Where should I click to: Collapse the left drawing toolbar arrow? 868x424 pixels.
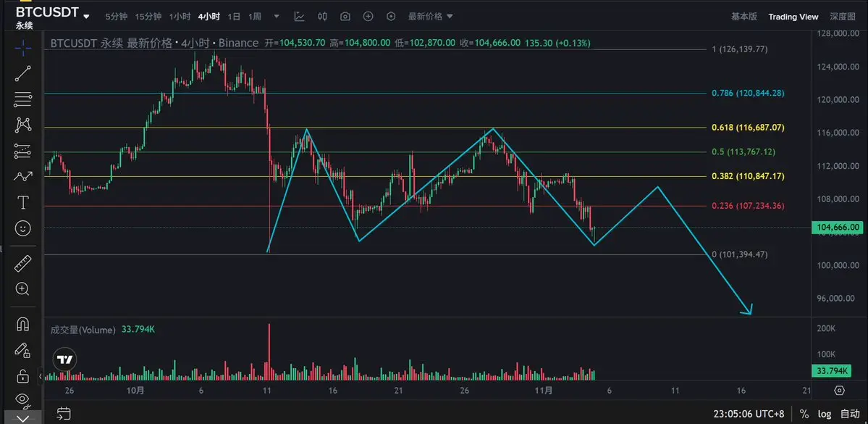(x=41, y=377)
